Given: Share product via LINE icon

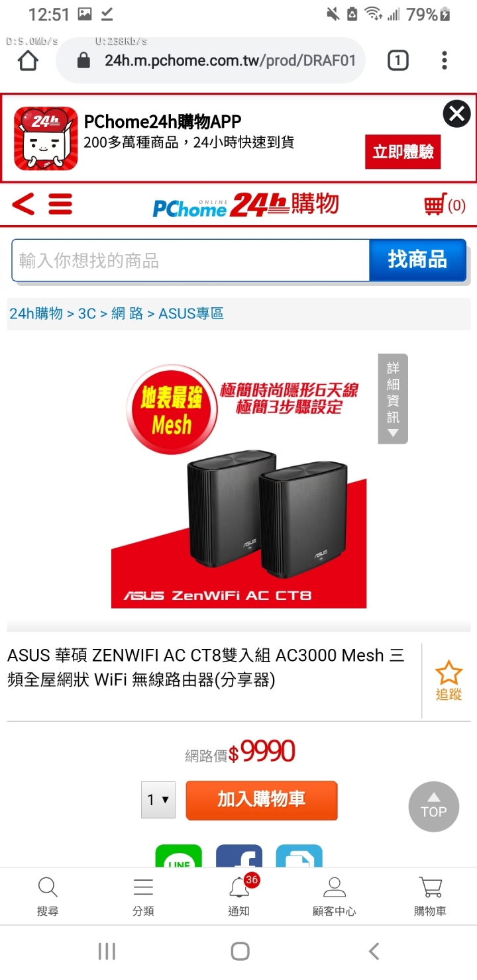Looking at the screenshot, I should 179,856.
